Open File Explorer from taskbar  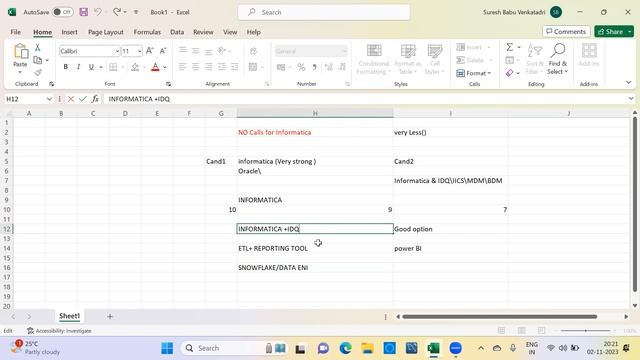367,348
